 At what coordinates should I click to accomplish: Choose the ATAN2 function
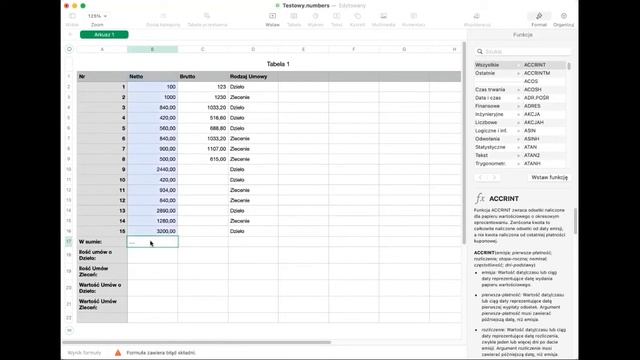tap(544, 155)
